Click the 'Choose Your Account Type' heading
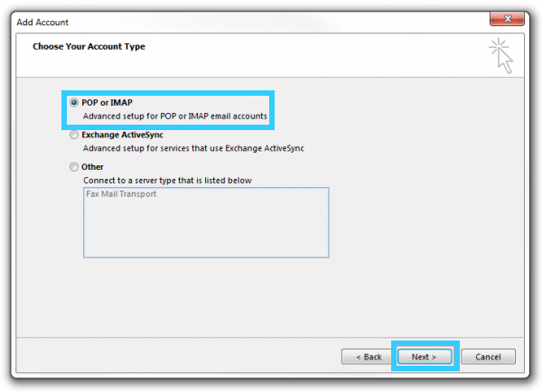The width and height of the screenshot is (542, 392). [89, 46]
